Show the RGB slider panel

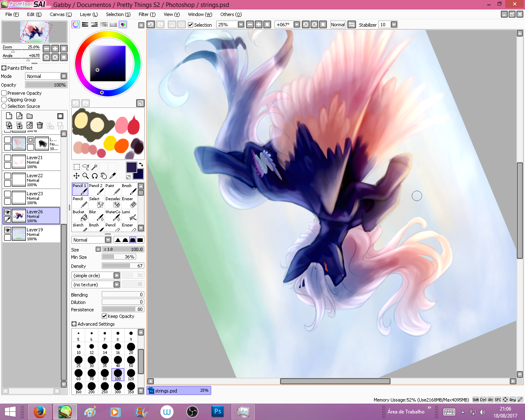pyautogui.click(x=85, y=25)
